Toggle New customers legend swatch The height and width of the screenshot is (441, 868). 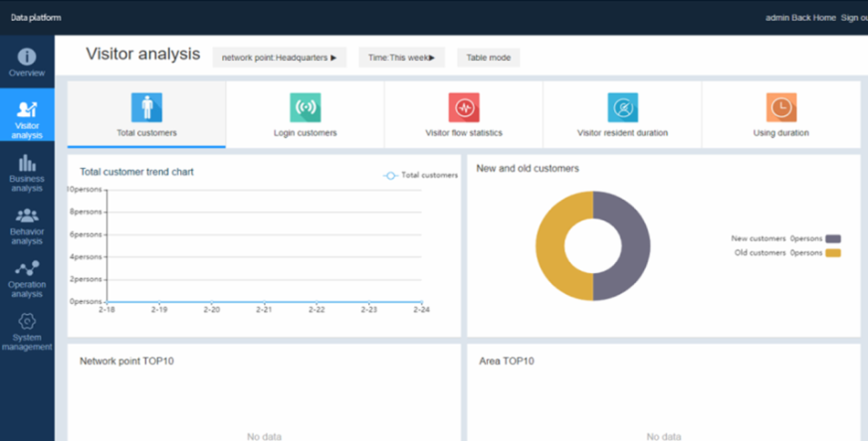coord(833,239)
